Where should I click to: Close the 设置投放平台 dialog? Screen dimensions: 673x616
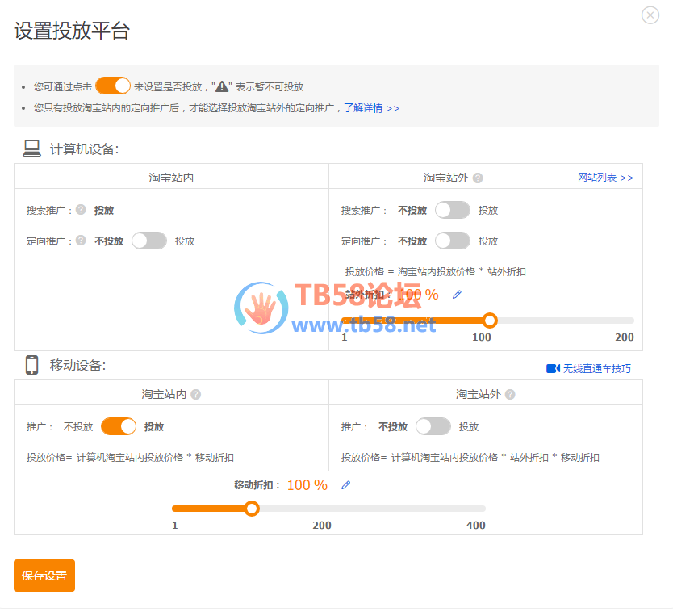click(650, 15)
